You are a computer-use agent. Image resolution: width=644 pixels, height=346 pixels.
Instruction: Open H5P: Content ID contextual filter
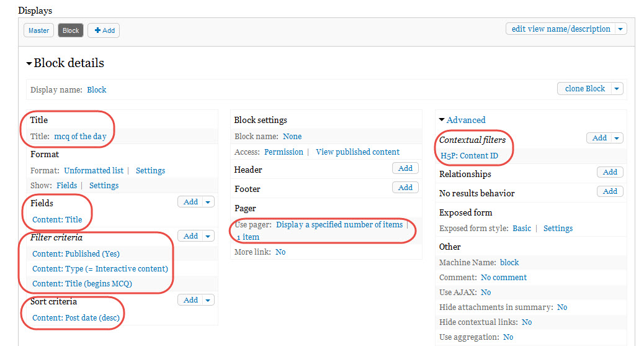tap(470, 155)
